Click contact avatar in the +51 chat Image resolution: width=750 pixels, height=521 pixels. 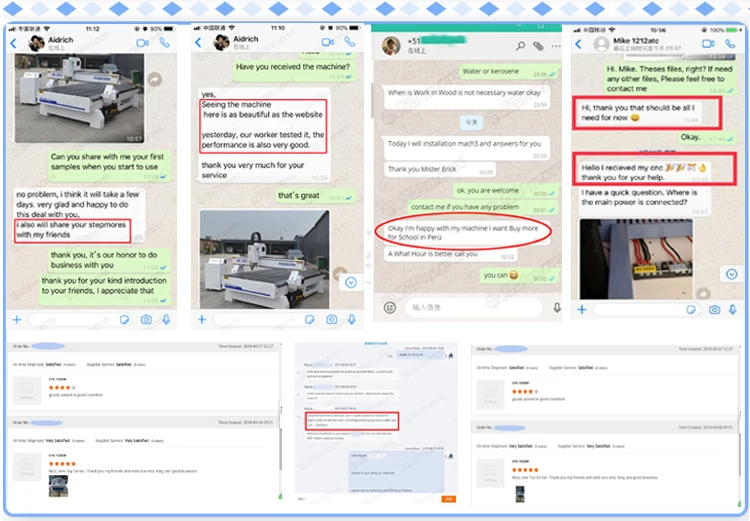(391, 46)
